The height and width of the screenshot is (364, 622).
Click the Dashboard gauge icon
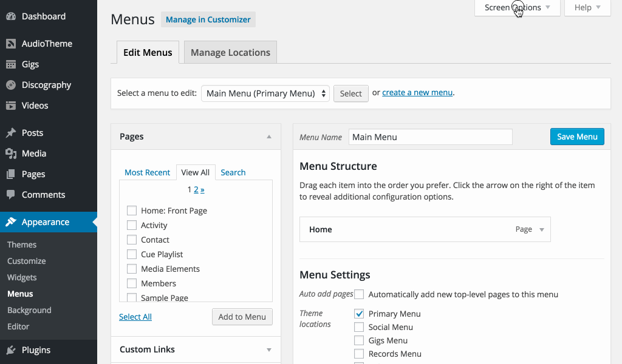coord(11,16)
